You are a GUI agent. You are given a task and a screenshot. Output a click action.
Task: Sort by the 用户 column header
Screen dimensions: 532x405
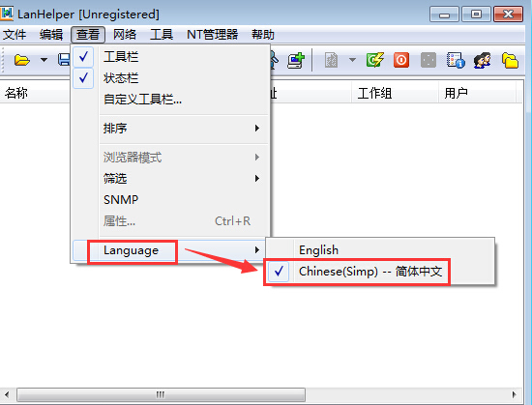pyautogui.click(x=477, y=93)
